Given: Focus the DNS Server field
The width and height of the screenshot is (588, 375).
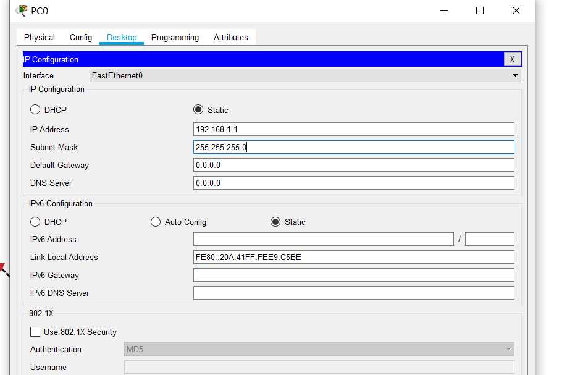Looking at the screenshot, I should click(x=354, y=183).
